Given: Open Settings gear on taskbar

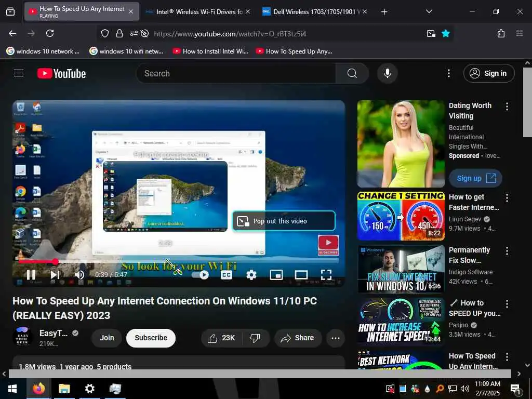Looking at the screenshot, I should pyautogui.click(x=89, y=389).
